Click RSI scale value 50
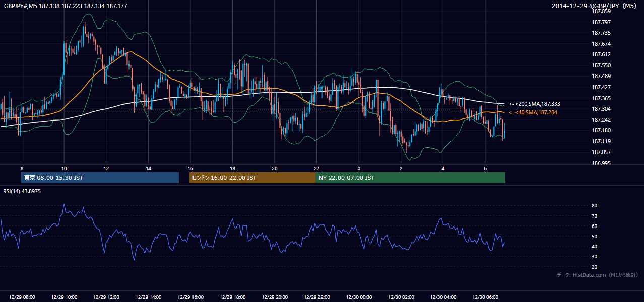Image resolution: width=644 pixels, height=302 pixels. (594, 236)
